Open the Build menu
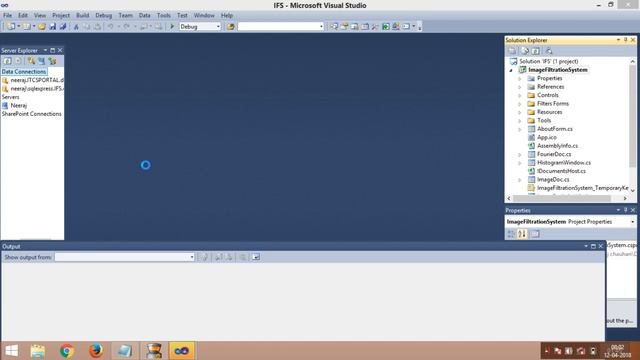This screenshot has width=640, height=360. pos(82,15)
